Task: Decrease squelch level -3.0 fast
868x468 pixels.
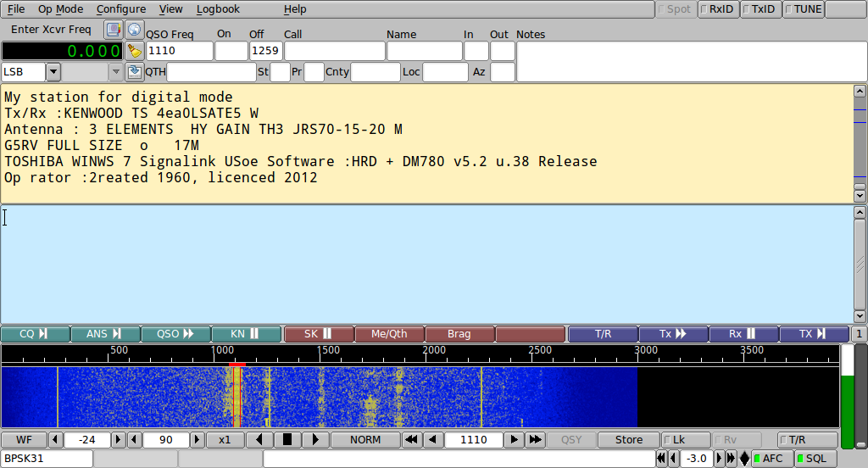Action: pyautogui.click(x=661, y=459)
